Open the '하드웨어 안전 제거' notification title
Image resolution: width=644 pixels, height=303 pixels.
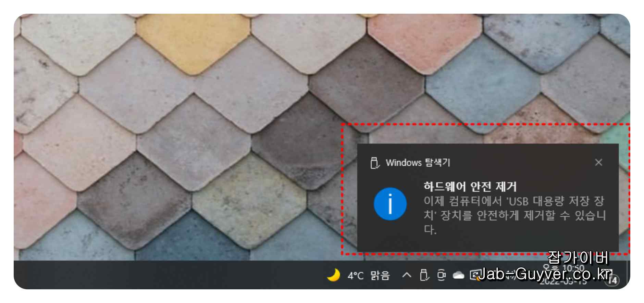[x=470, y=187]
